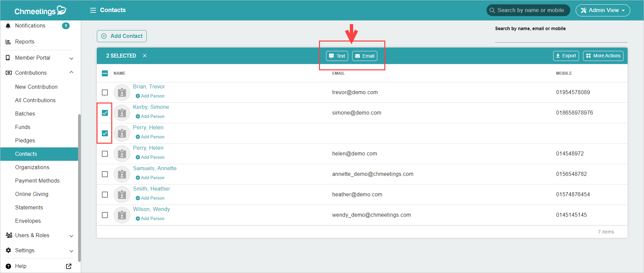
Task: Collapse the Contributions section chevron
Action: (x=71, y=73)
